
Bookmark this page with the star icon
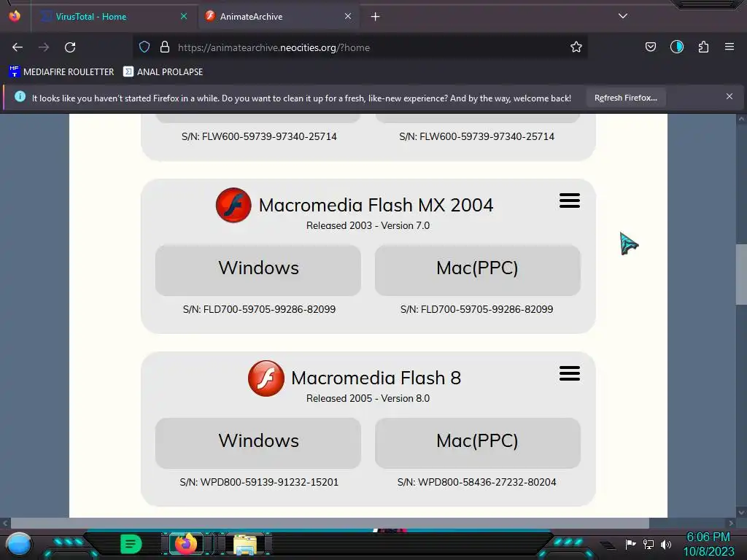pos(576,47)
